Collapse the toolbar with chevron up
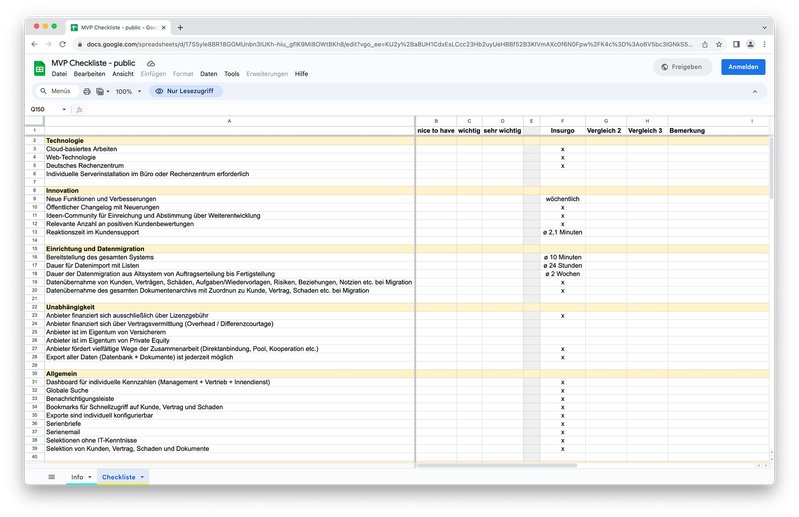This screenshot has height=517, width=799. (x=755, y=92)
